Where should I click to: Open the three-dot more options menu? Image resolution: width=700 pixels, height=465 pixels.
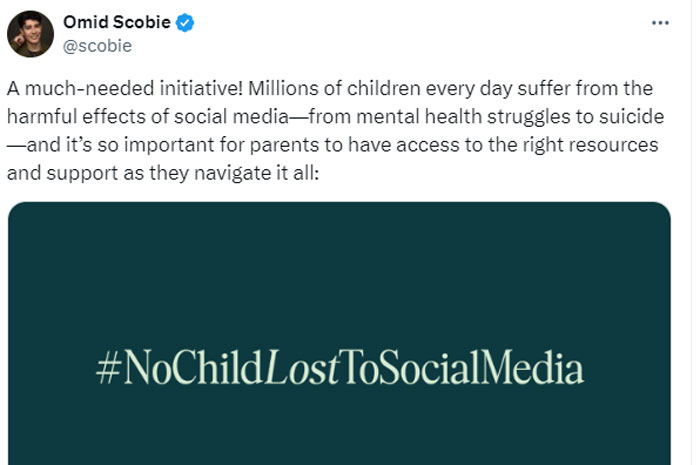point(660,23)
